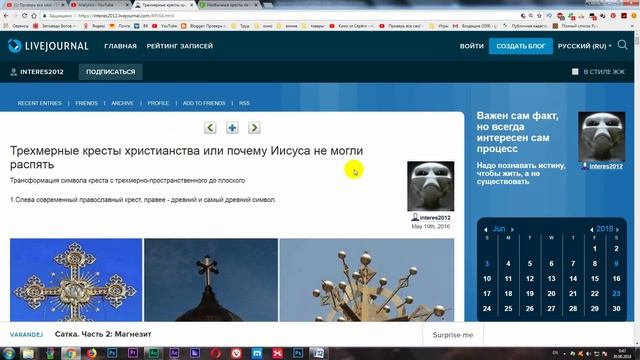Go to previous entry arrow
The image size is (640, 360).
pyautogui.click(x=210, y=128)
